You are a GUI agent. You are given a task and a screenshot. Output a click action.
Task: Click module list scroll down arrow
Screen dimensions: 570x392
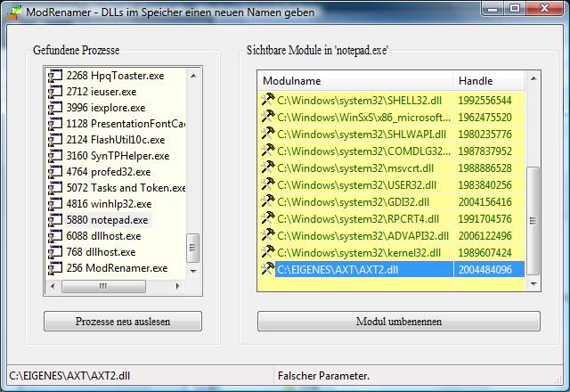tap(533, 283)
